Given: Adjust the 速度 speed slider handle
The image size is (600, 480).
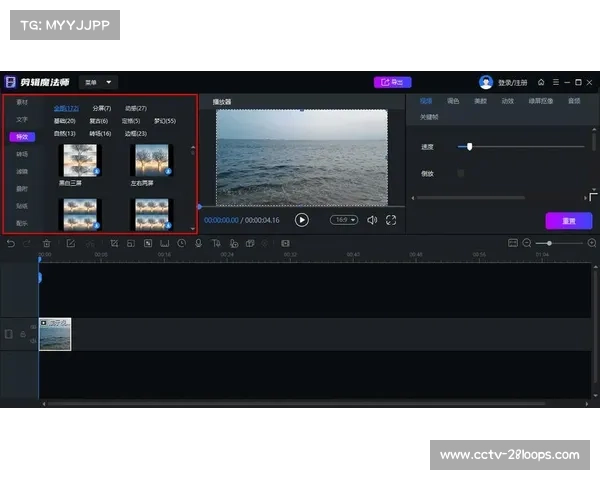Looking at the screenshot, I should click(469, 147).
